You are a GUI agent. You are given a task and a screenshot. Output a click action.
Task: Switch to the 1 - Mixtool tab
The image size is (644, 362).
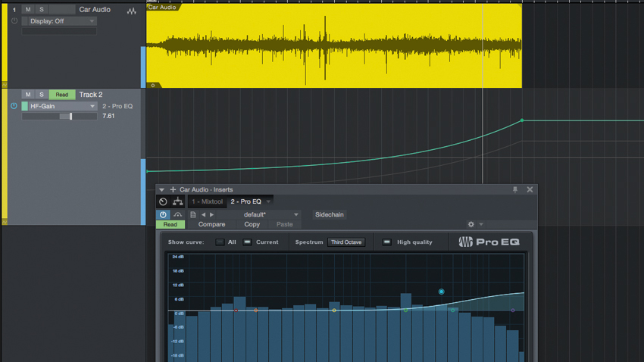(207, 201)
